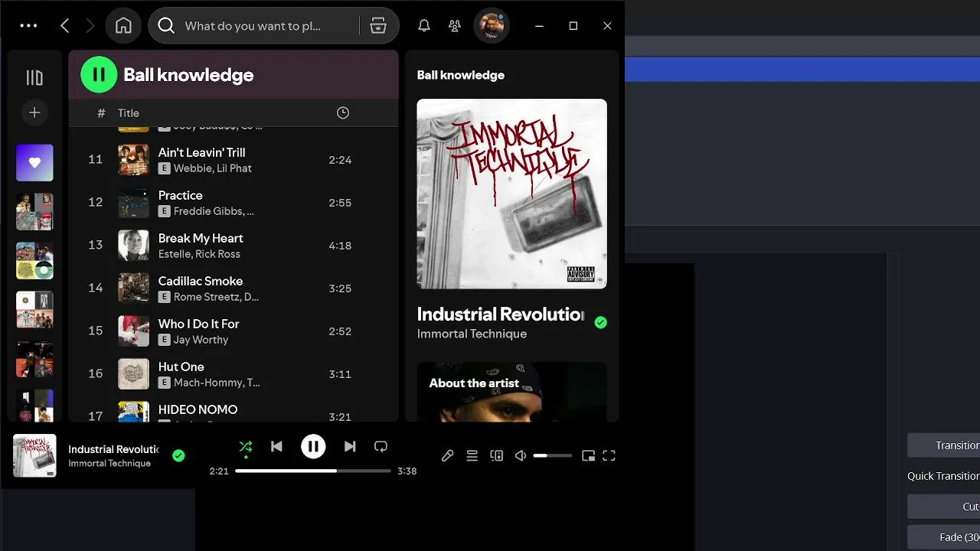Viewport: 980px width, 551px height.
Task: Select the track 'Practice'
Action: 180,195
